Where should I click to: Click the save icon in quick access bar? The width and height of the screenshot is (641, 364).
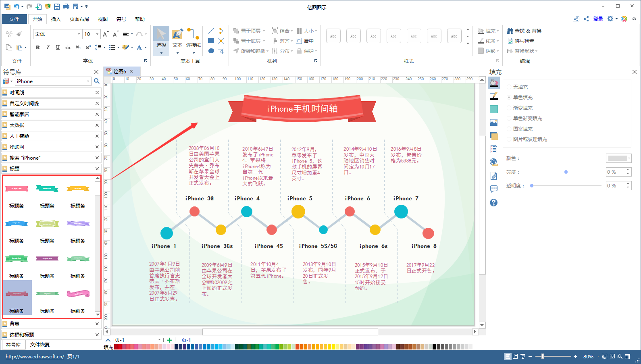tap(57, 6)
